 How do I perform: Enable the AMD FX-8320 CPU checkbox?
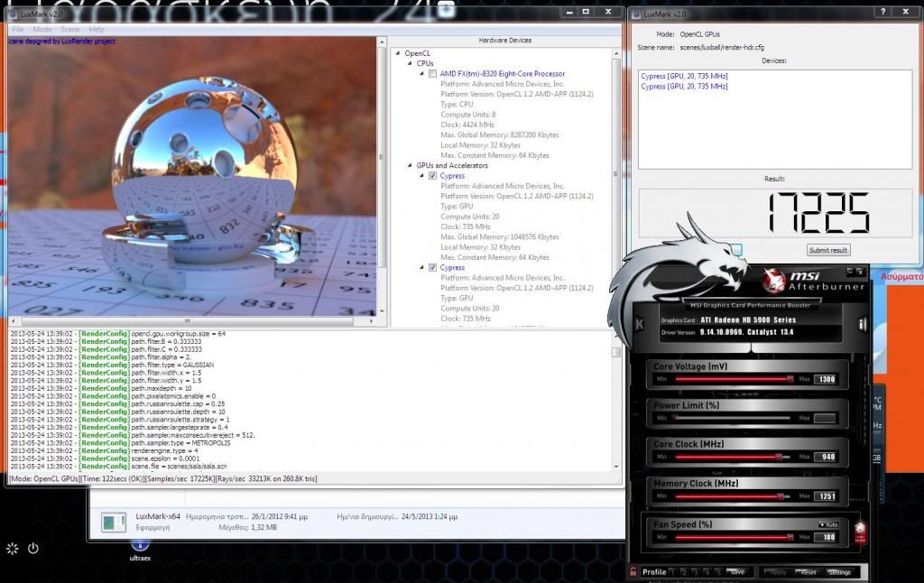432,74
